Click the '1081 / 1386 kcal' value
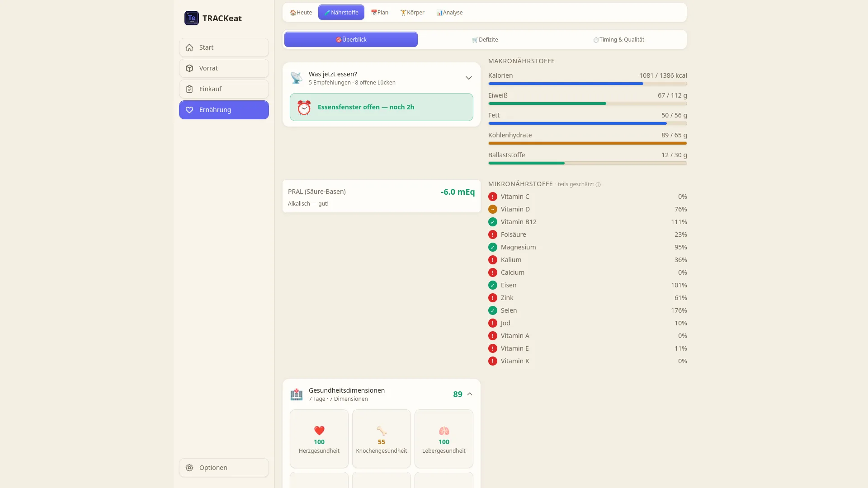The height and width of the screenshot is (488, 868). click(663, 75)
